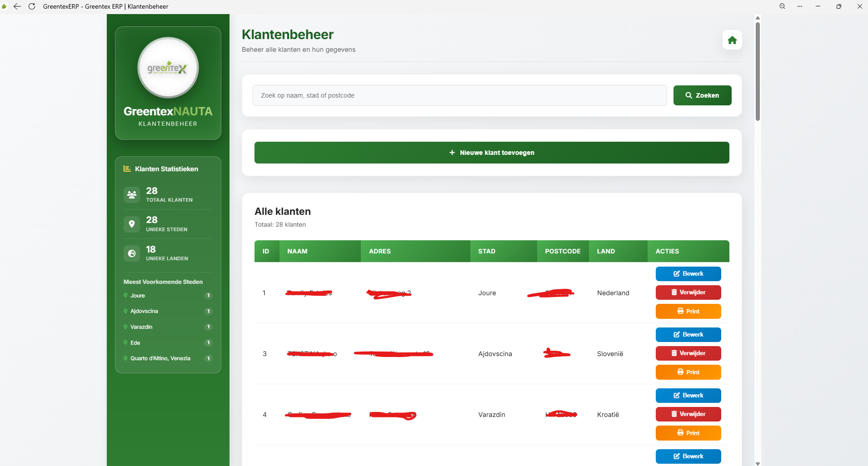Click the page vertical scrollbar thumb
The width and height of the screenshot is (868, 466).
pos(758,71)
